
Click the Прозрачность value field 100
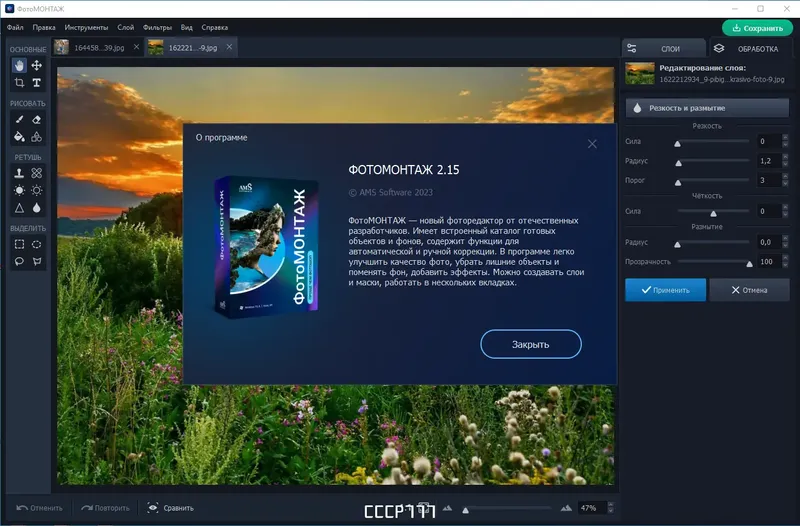pos(768,262)
